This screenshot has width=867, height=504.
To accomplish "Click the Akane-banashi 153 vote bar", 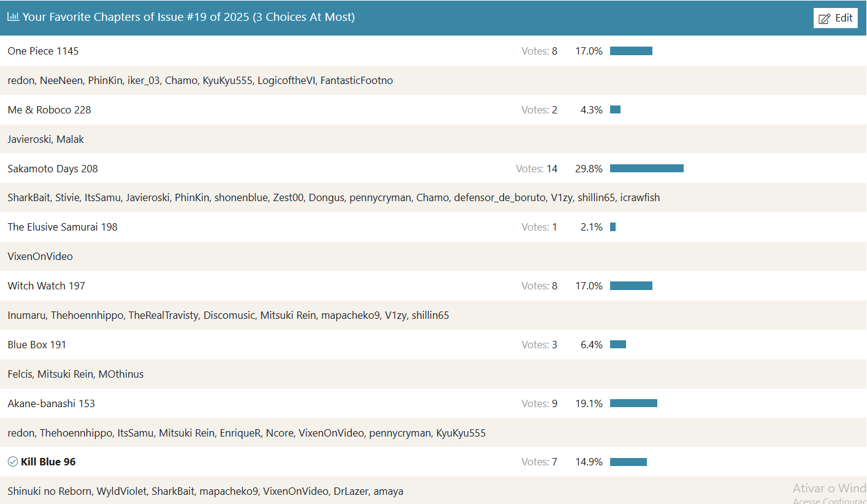I will pos(633,403).
